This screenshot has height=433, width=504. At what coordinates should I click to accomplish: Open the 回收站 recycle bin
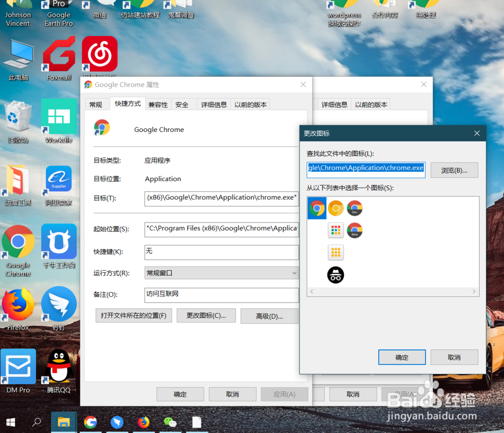click(18, 121)
